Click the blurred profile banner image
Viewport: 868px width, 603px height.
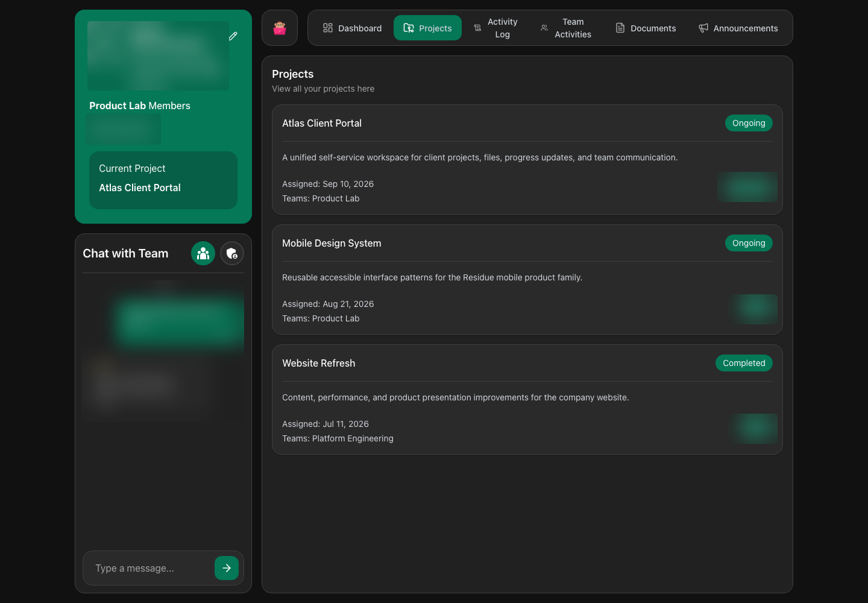click(x=158, y=55)
